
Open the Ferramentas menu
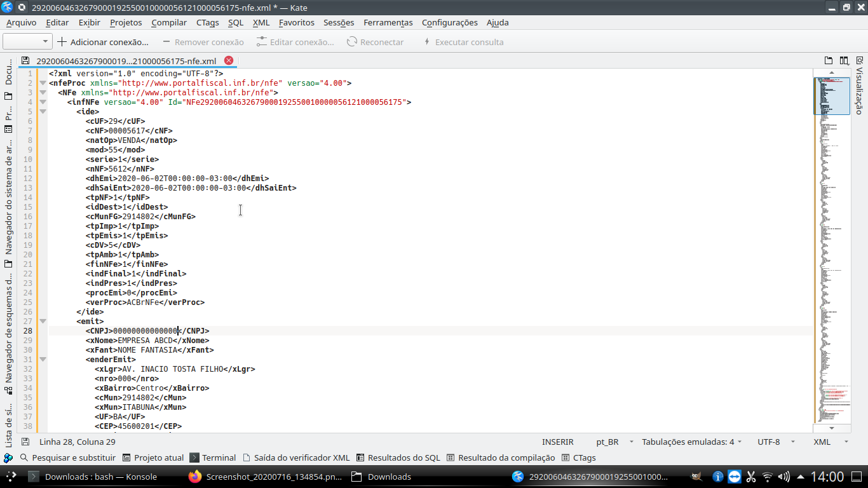[388, 22]
